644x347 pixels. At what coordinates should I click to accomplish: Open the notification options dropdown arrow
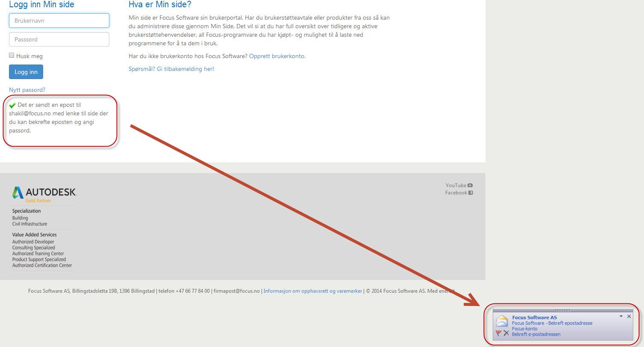(x=621, y=316)
